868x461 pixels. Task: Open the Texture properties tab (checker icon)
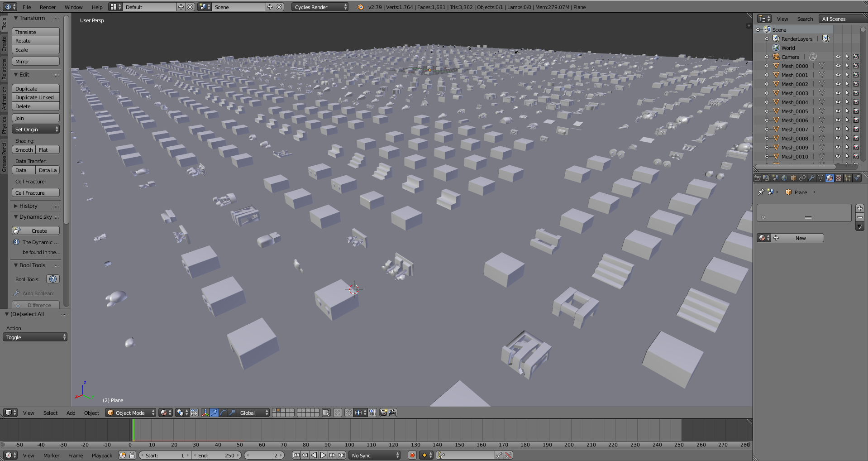pos(839,178)
